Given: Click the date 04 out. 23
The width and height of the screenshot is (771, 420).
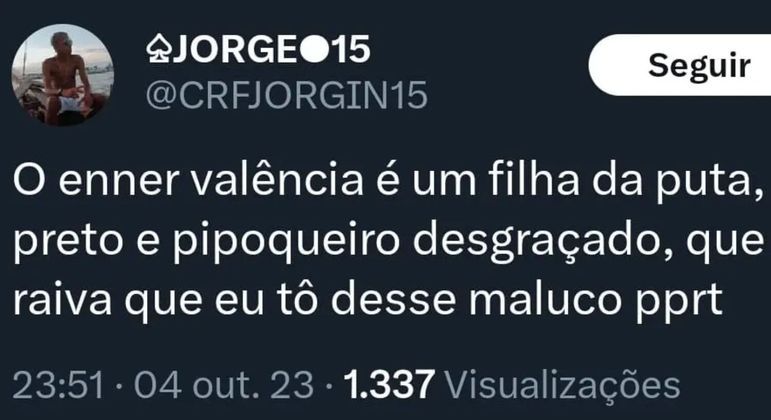Looking at the screenshot, I should [x=224, y=385].
